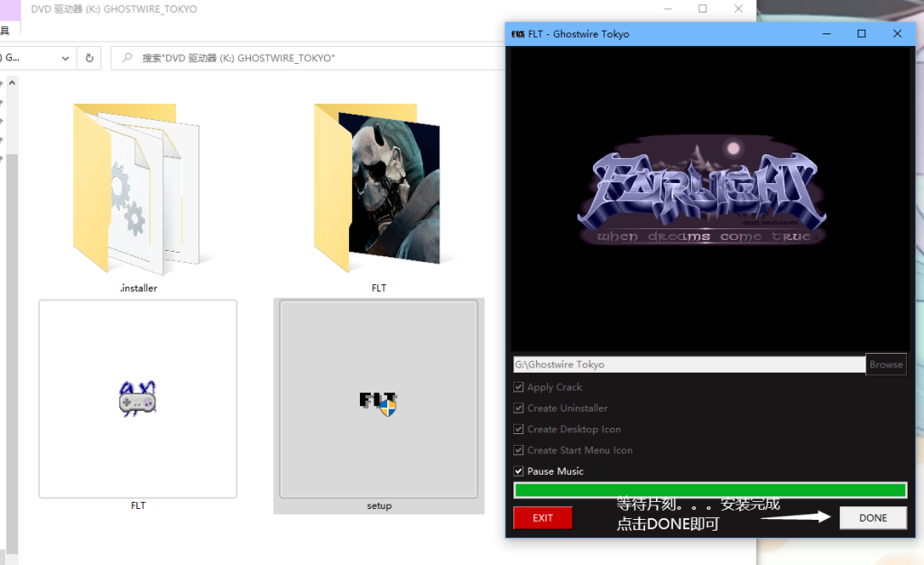924x565 pixels.
Task: Click the Browse button for install path
Action: tap(886, 364)
